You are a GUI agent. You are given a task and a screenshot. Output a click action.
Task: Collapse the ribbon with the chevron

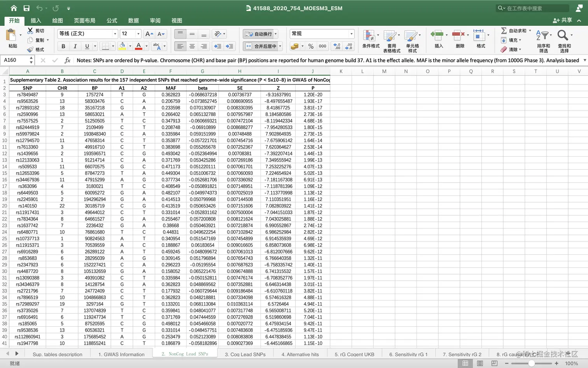pyautogui.click(x=579, y=20)
